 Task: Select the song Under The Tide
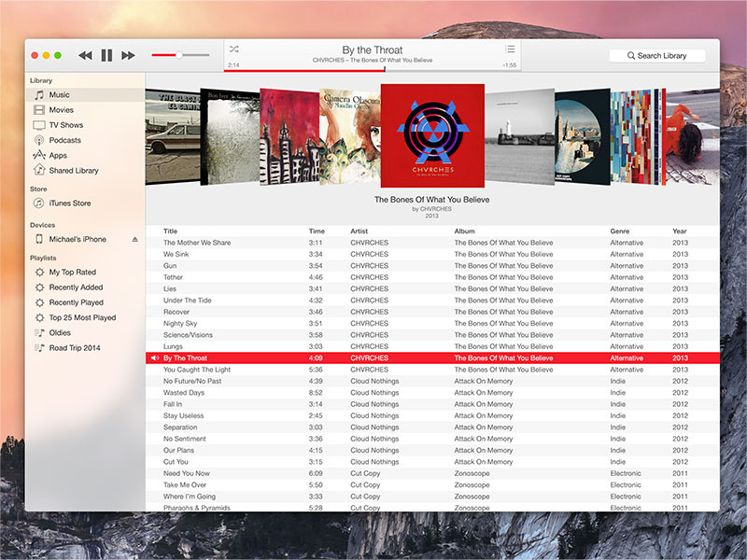432,301
